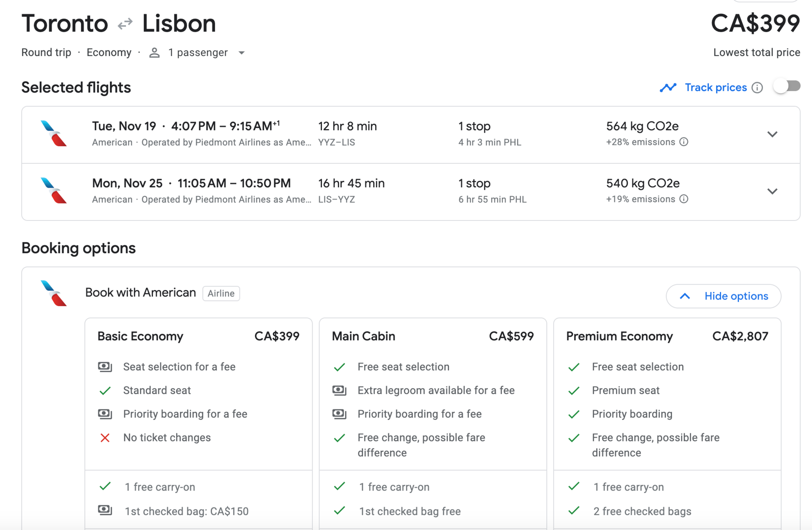
Task: Expand the Tue, Nov 19 flight details
Action: [772, 134]
